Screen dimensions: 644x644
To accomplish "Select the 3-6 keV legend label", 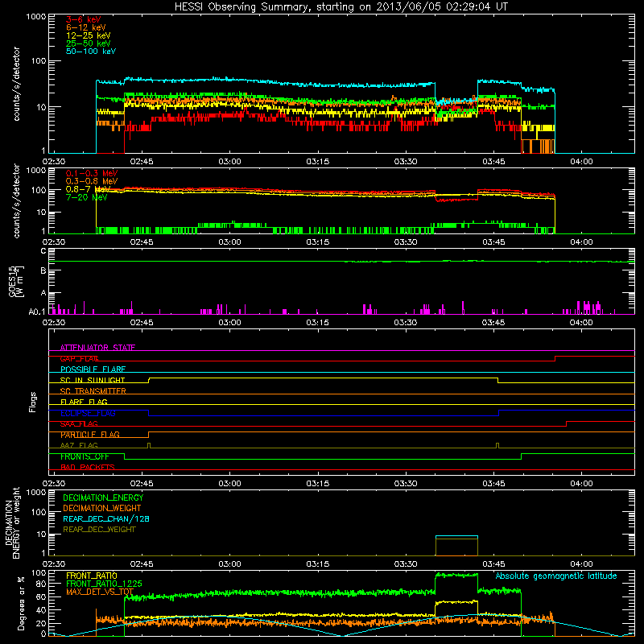I will [84, 19].
